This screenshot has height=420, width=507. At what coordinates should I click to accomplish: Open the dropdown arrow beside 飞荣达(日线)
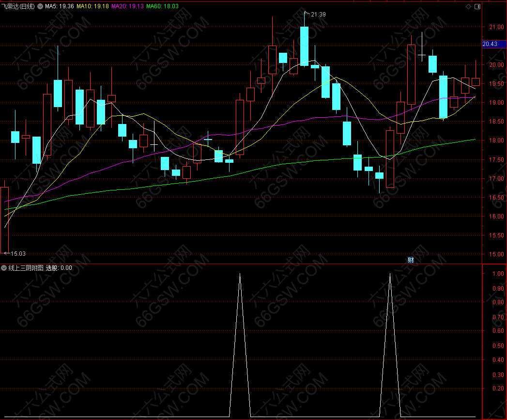coord(40,7)
